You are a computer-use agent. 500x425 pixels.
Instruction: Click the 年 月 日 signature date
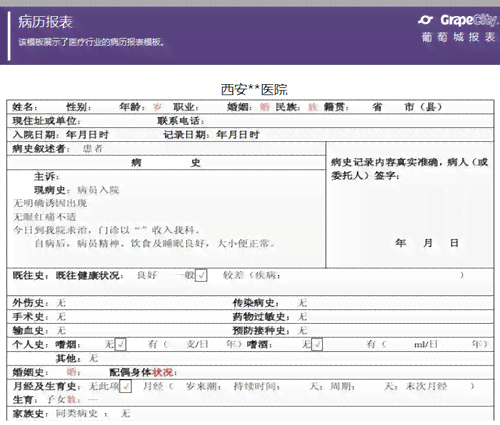427,243
